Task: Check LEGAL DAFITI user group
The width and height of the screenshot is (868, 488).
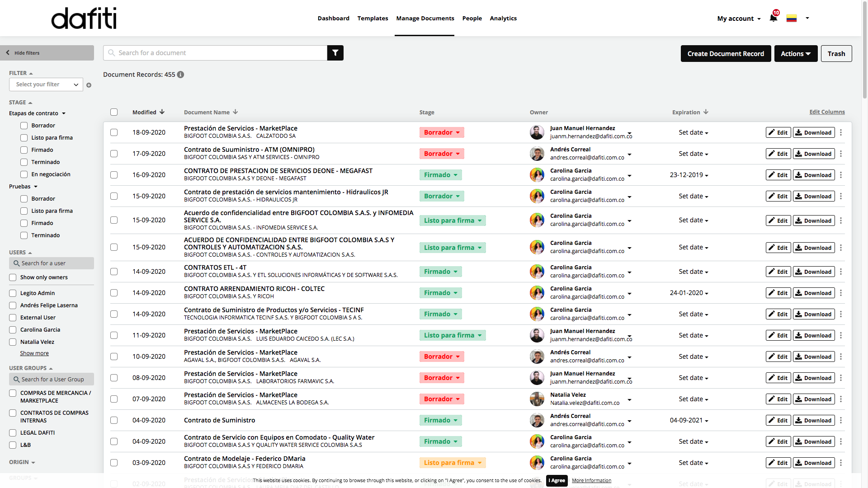Action: (x=13, y=433)
